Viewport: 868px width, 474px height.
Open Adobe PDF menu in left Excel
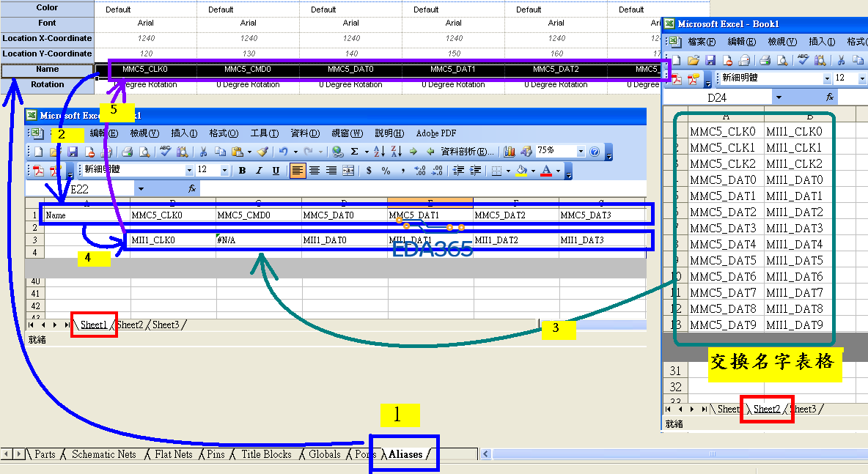point(436,133)
